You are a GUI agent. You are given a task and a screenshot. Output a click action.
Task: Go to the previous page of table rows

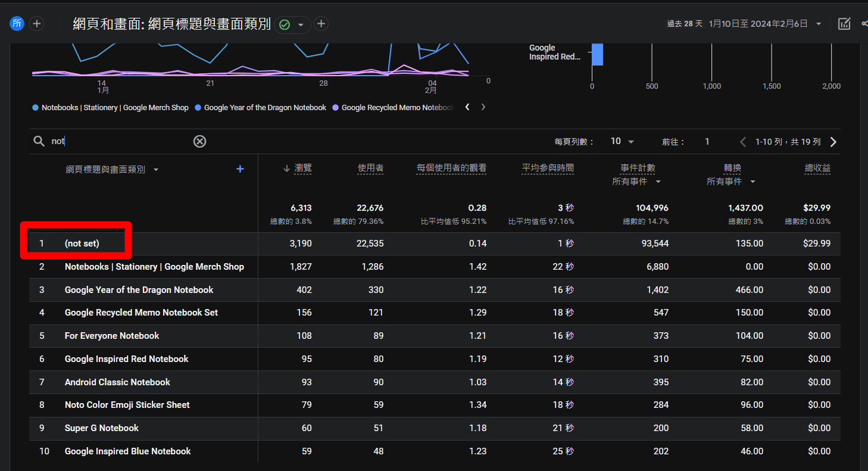pyautogui.click(x=742, y=142)
